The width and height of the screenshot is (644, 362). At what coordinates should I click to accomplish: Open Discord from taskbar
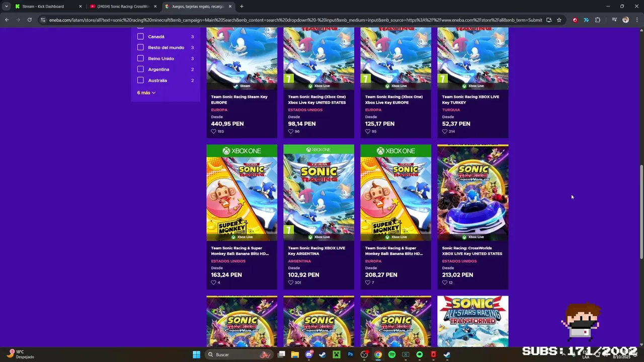pos(309,354)
